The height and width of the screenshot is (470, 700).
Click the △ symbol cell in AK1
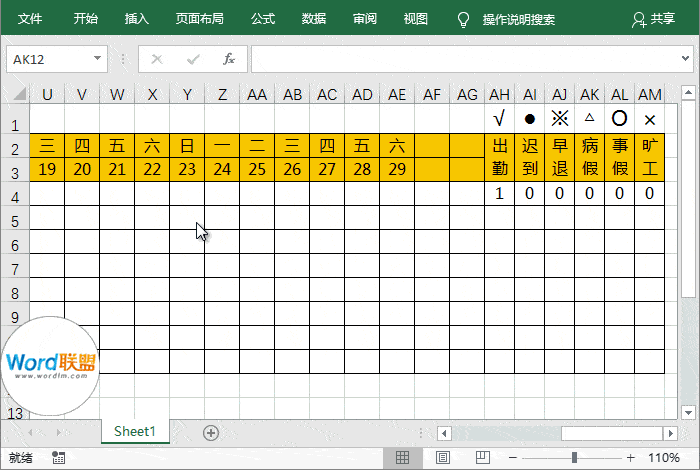[x=589, y=119]
